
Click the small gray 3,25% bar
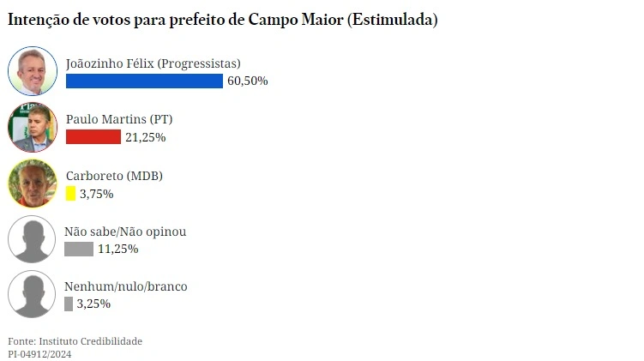coord(69,304)
